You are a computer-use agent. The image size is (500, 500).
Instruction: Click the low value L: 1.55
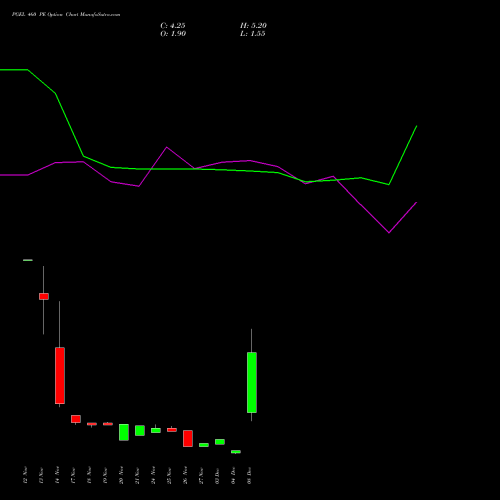253,34
